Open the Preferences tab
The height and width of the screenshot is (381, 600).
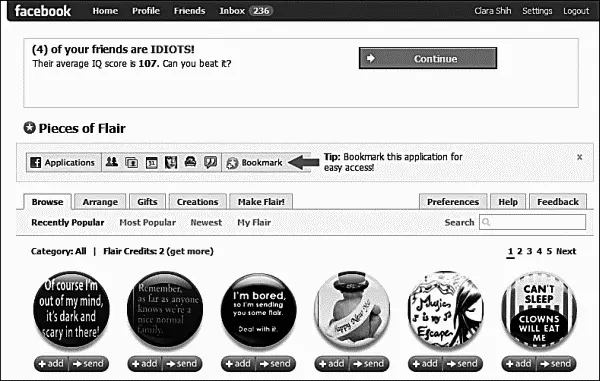point(453,202)
